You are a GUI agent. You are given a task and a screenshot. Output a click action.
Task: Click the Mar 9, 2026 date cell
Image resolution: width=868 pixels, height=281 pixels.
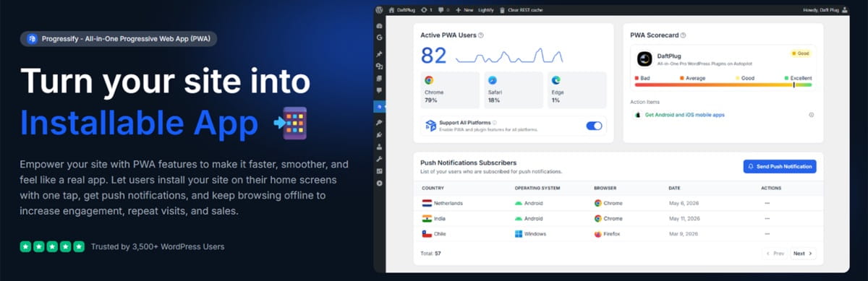[683, 234]
